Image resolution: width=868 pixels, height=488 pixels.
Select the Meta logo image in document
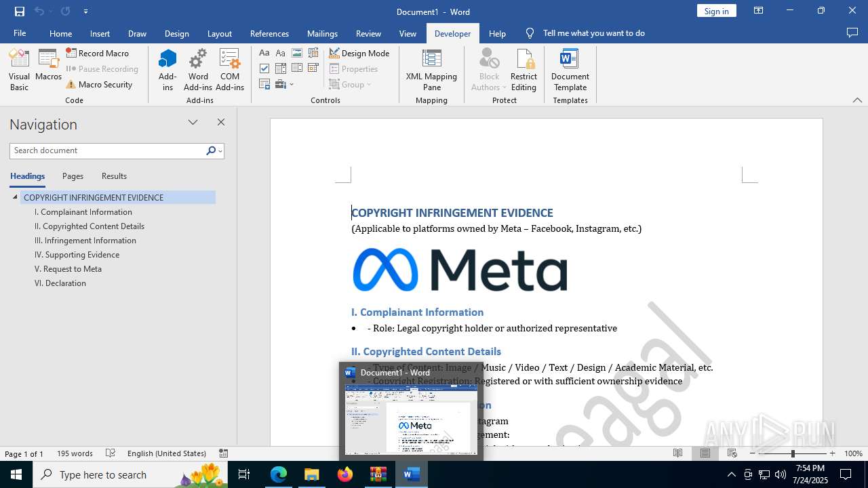[x=460, y=270]
